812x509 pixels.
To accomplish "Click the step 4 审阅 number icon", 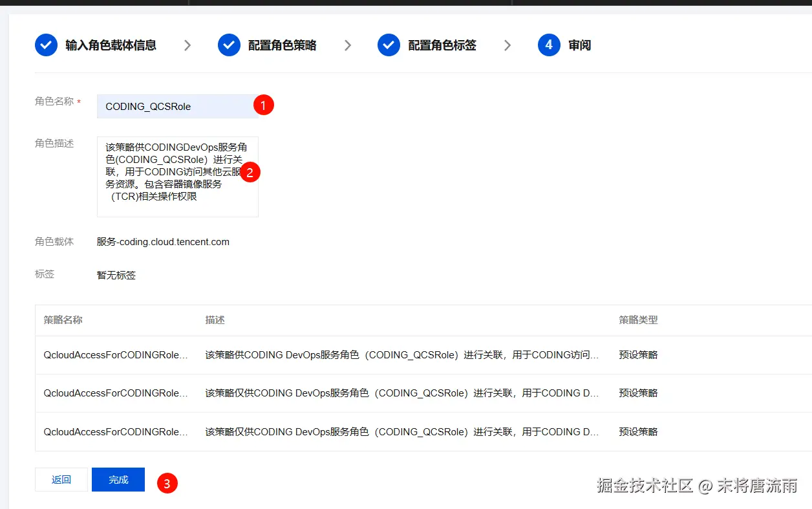I will [x=549, y=45].
